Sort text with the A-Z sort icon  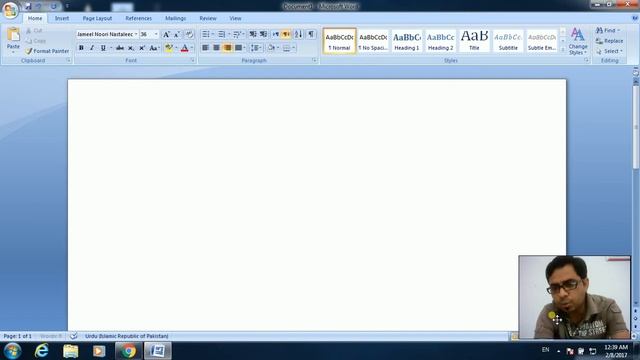coord(298,34)
